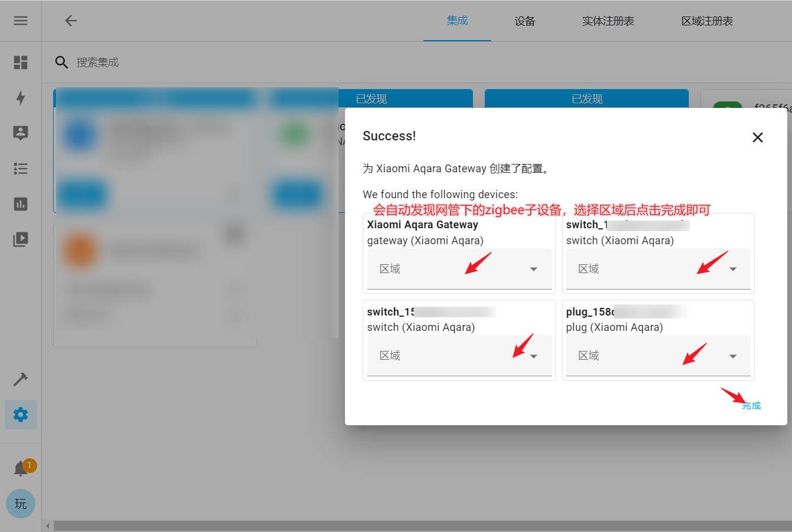Close the Success dialog

pyautogui.click(x=758, y=137)
